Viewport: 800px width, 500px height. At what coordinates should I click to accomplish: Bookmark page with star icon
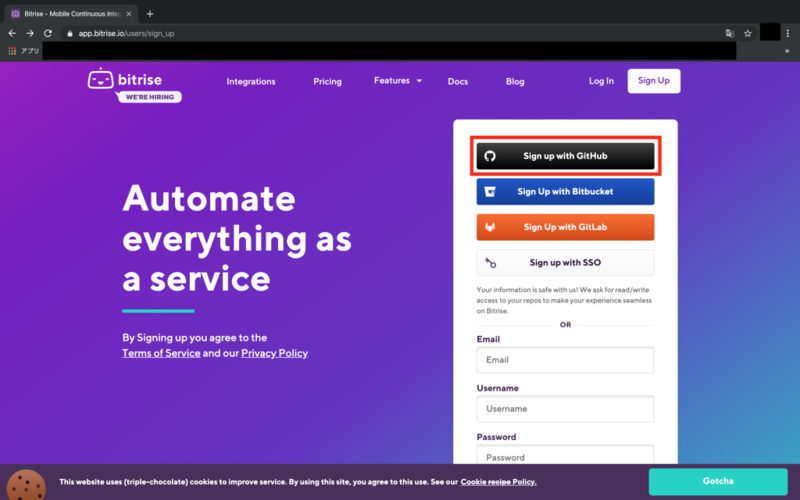tap(747, 33)
